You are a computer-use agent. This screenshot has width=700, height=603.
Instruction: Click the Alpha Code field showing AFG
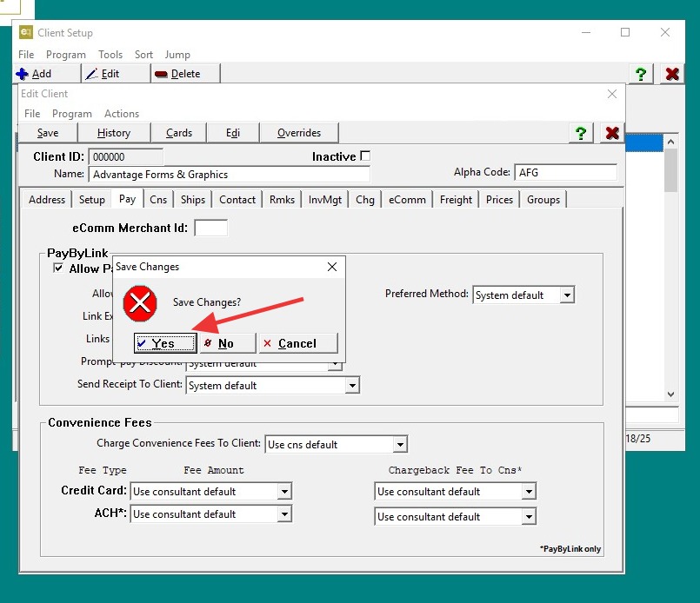(x=565, y=173)
